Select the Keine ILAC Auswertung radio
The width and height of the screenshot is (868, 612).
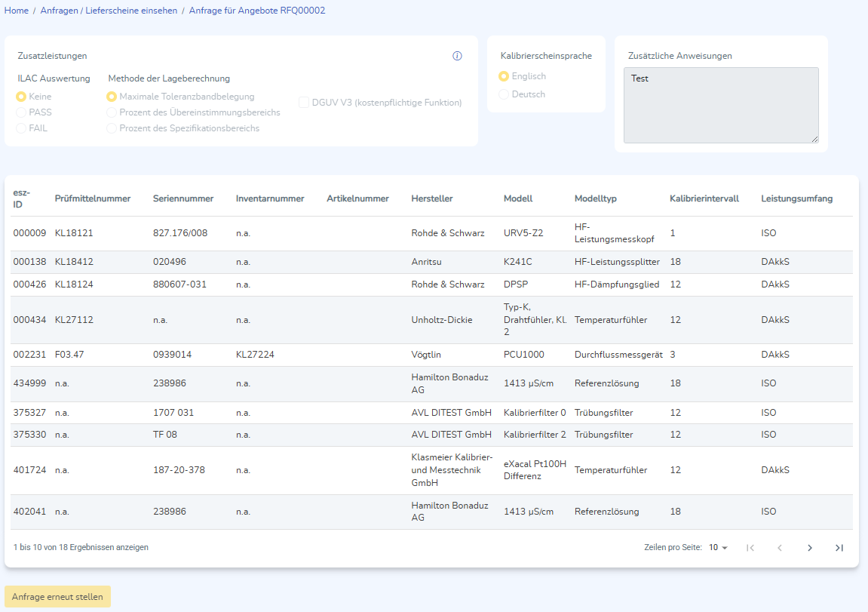21,97
